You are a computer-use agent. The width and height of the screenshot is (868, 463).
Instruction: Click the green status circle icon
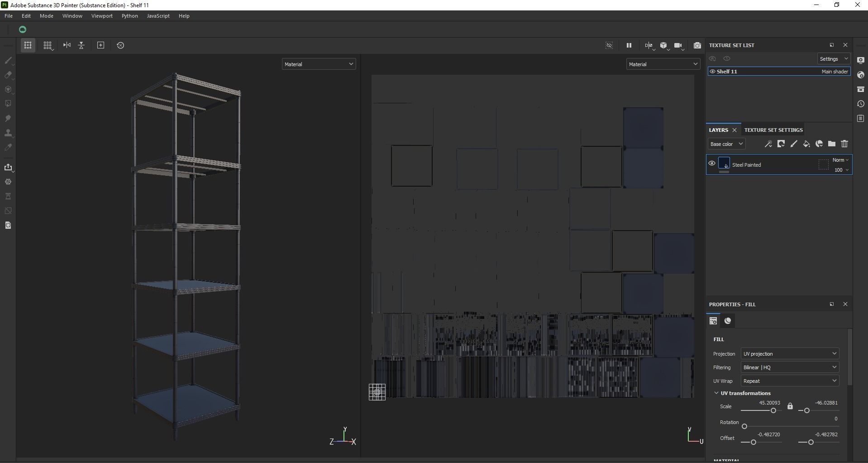(23, 29)
